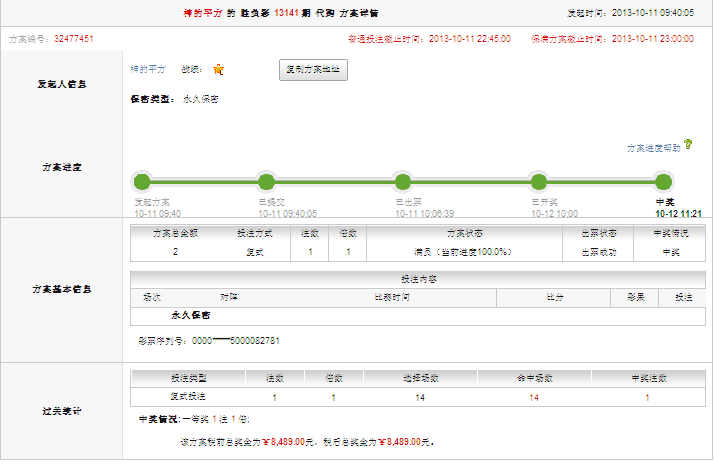Click the lightbulb icon next to 方案进度帮助

click(x=688, y=145)
